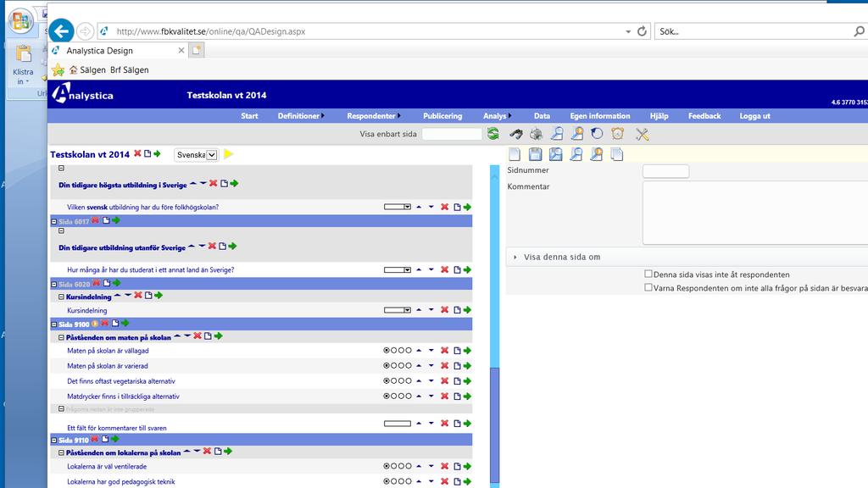Viewport: 868px width, 488px height.
Task: Click the floppy disk save icon
Action: [536, 154]
